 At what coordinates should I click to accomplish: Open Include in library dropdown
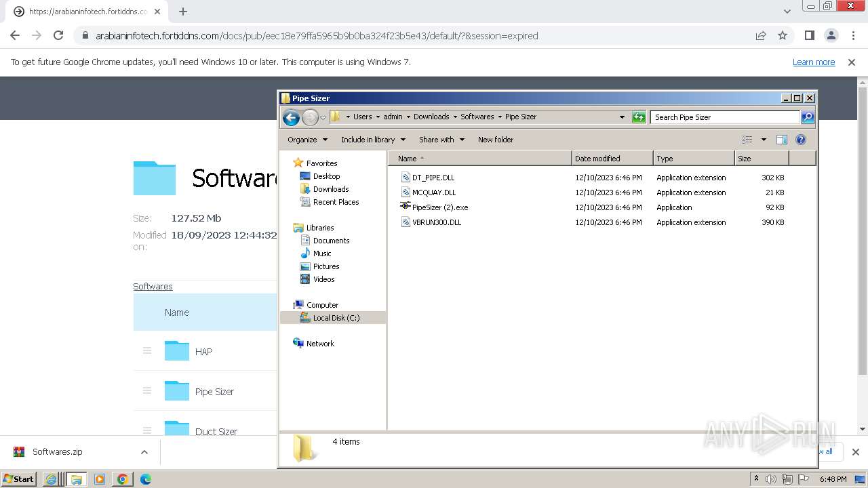[373, 140]
